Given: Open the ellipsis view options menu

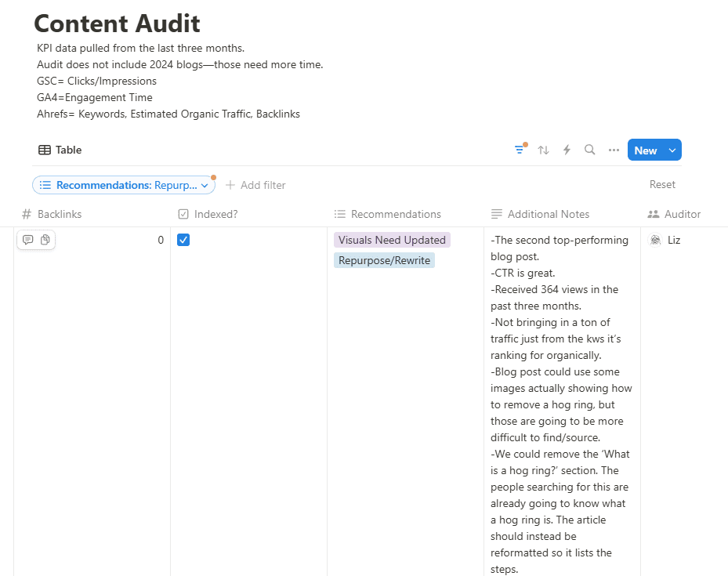Looking at the screenshot, I should (x=613, y=150).
